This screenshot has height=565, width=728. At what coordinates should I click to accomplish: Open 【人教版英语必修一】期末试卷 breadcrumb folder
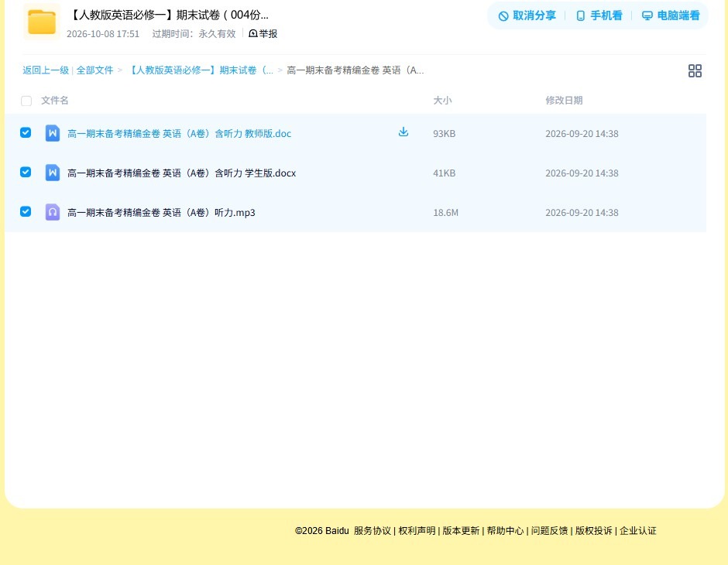click(201, 70)
